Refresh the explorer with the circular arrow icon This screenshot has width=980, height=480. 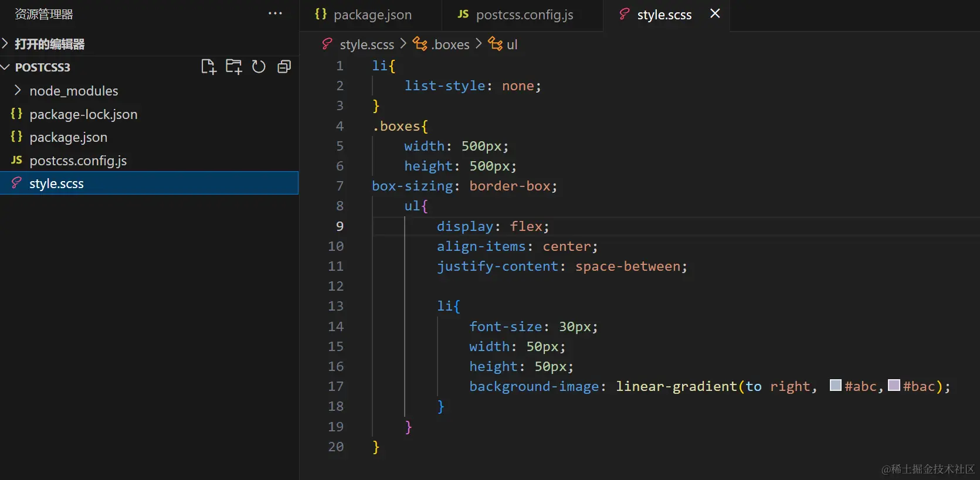(x=259, y=67)
